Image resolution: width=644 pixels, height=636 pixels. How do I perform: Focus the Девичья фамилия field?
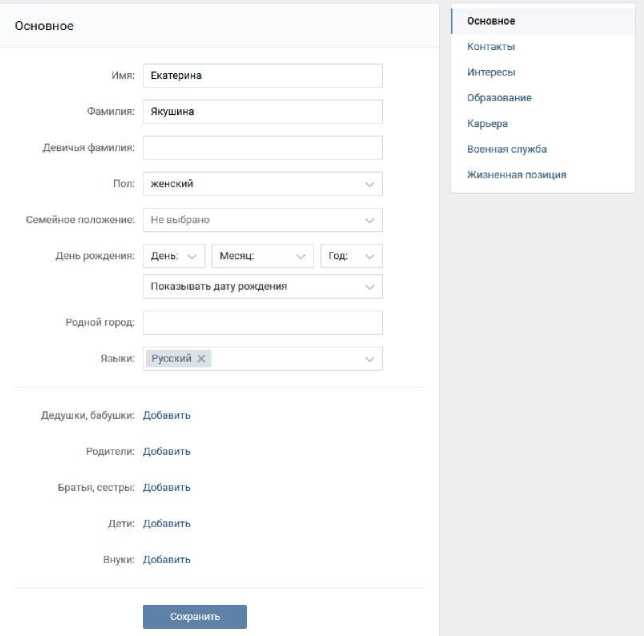(x=262, y=148)
